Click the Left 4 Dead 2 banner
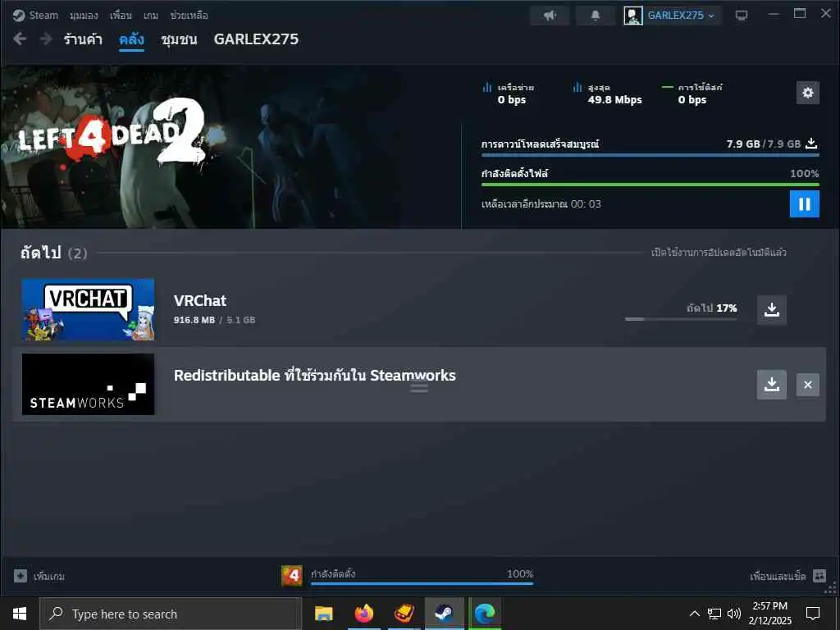The width and height of the screenshot is (840, 630). [231, 148]
